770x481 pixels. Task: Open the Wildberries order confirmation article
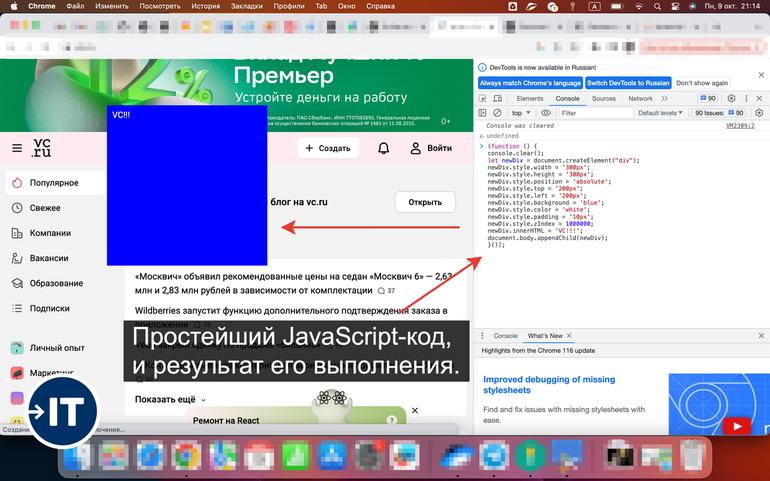tap(291, 311)
